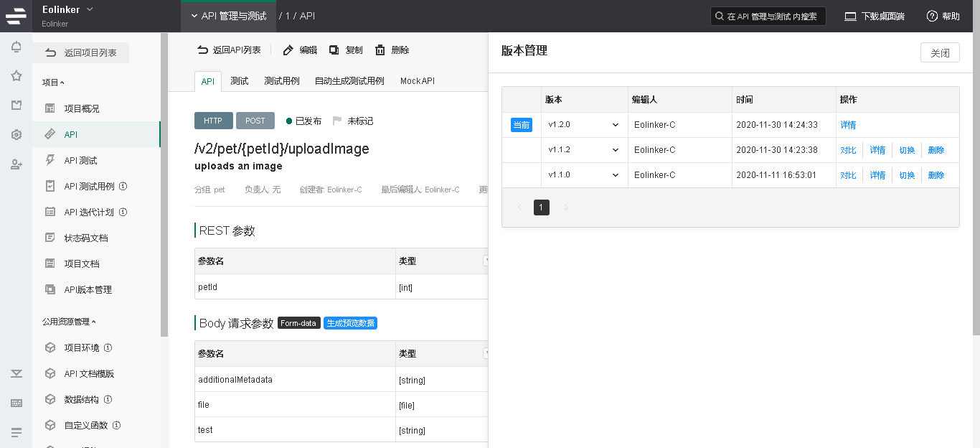The image size is (980, 448).
Task: Close the version management panel
Action: [x=939, y=53]
